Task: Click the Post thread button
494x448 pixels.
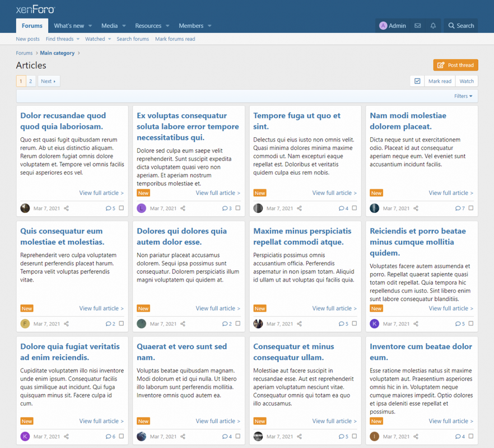Action: coord(455,65)
